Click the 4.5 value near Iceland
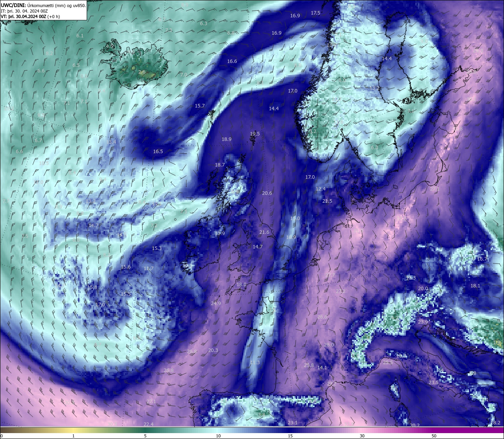504x439 pixels. click(109, 46)
